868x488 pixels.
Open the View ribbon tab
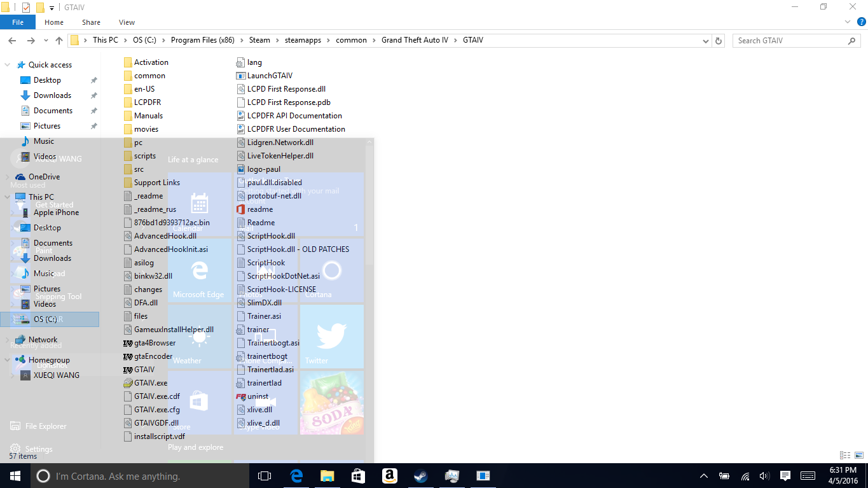(x=127, y=22)
